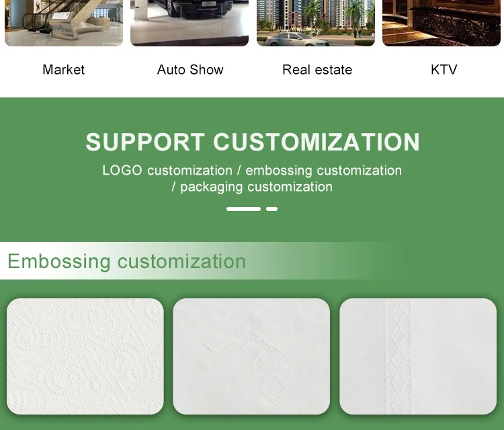
Task: Click the short white indicator dash
Action: [x=271, y=209]
